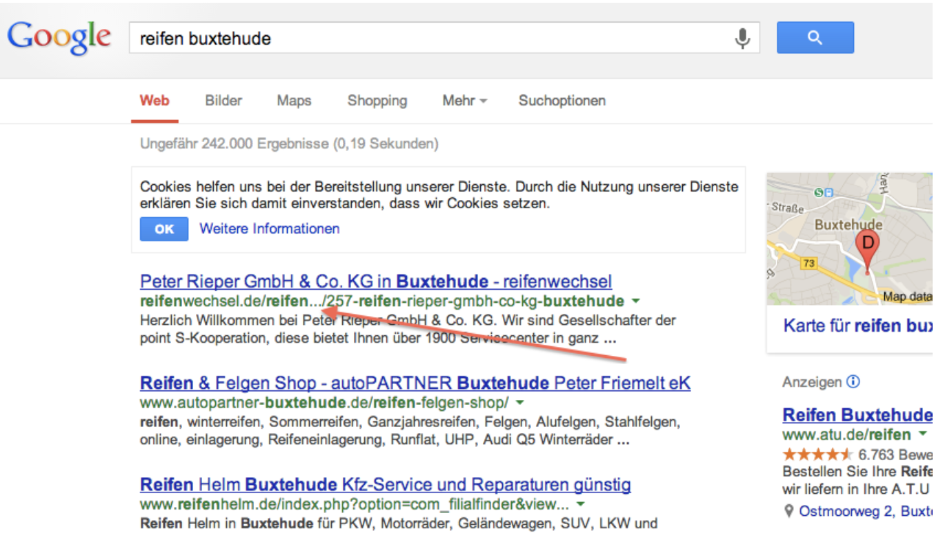Open Weitere Informationen cookie link
The height and width of the screenshot is (560, 934).
point(270,229)
